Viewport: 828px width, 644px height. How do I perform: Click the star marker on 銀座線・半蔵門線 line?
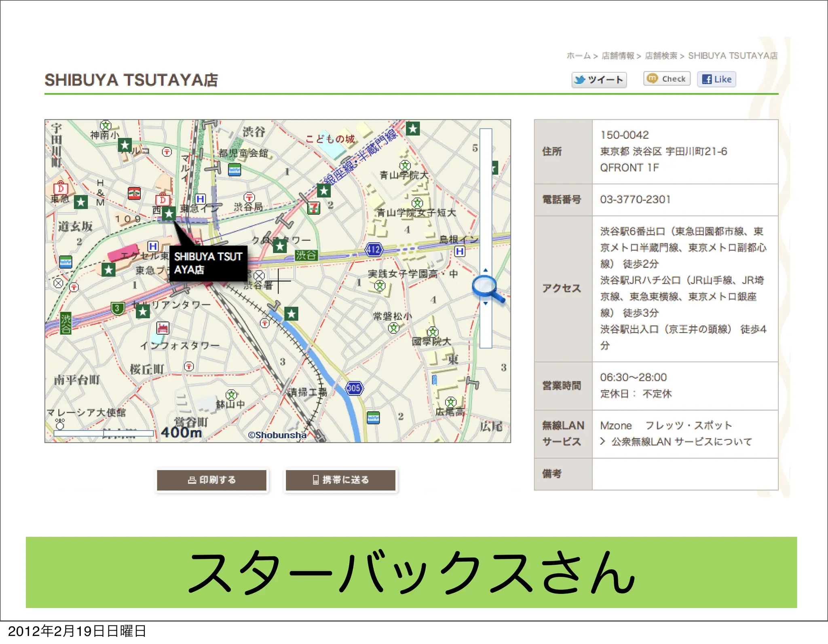pyautogui.click(x=324, y=190)
